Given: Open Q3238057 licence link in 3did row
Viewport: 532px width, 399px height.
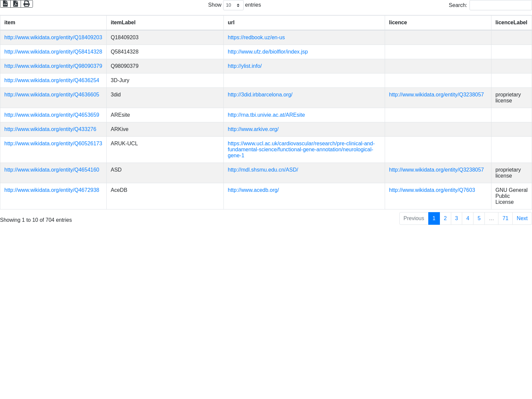Looking at the screenshot, I should tap(436, 95).
